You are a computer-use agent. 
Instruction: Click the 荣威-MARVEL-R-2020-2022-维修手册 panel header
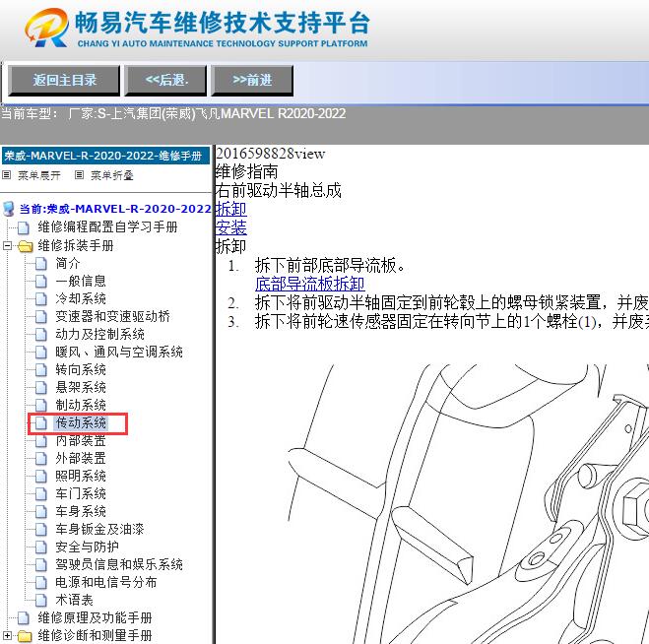click(105, 156)
